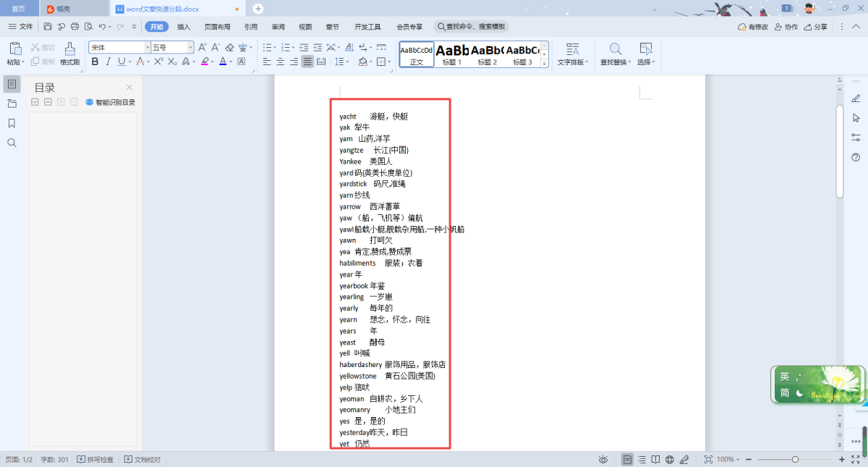
Task: Toggle italic formatting
Action: pyautogui.click(x=109, y=62)
